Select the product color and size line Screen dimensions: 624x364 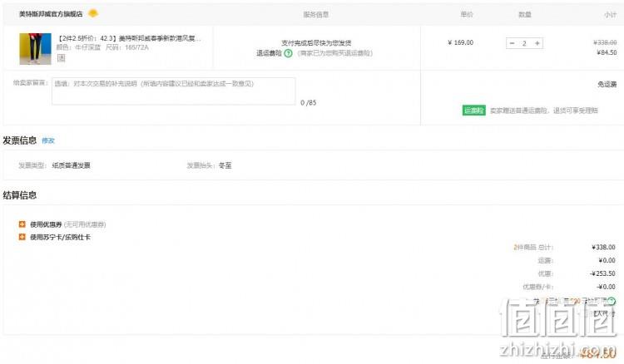coord(102,47)
